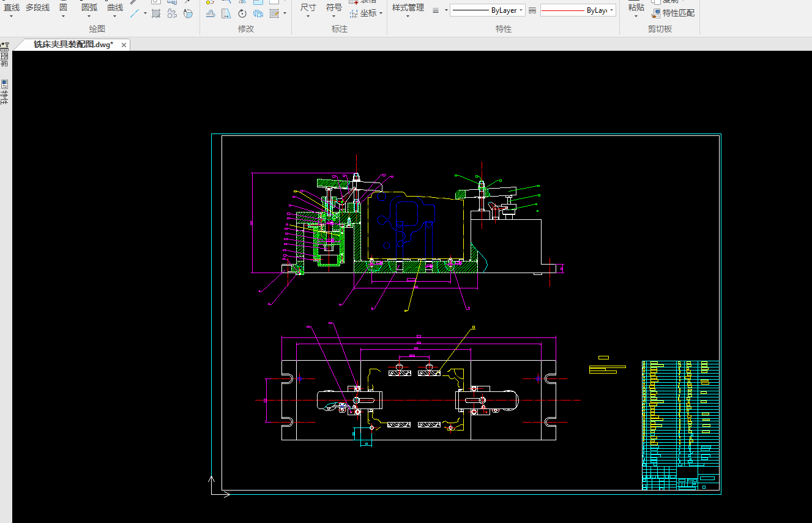Viewport: 812px width, 523px height.
Task: Close the 铣床夹具装配图.dwg tab
Action: (x=124, y=45)
